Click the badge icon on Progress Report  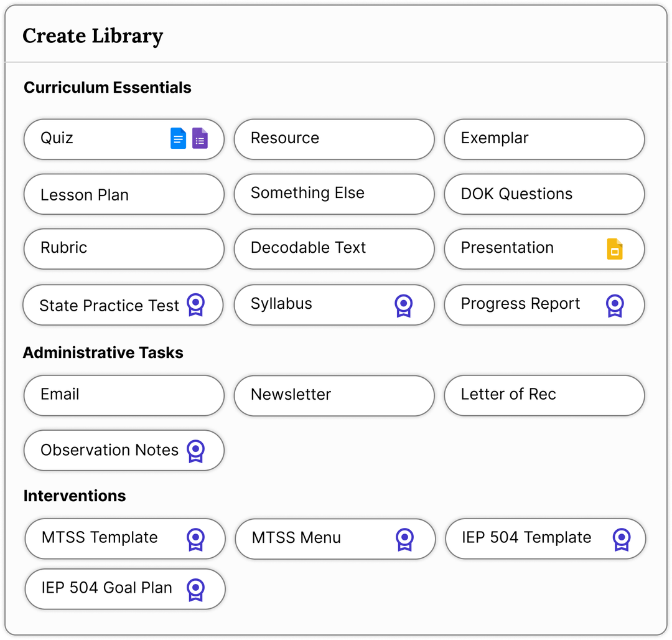click(615, 304)
